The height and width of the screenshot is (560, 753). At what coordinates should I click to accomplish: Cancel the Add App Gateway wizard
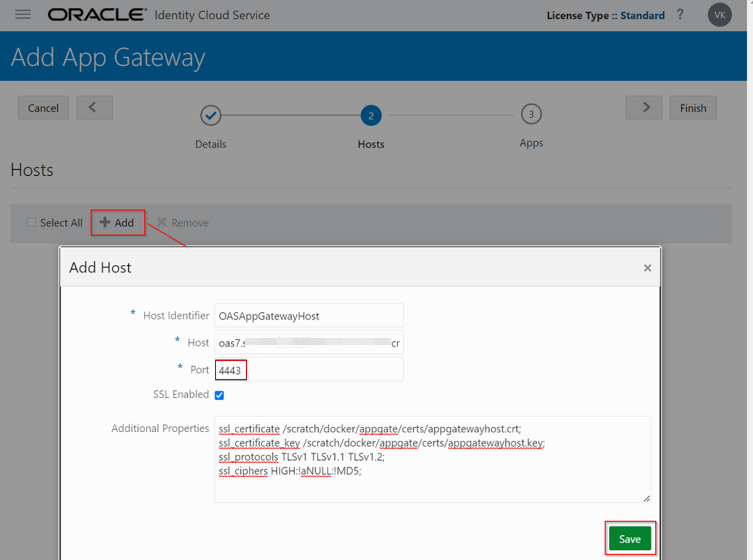tap(43, 107)
